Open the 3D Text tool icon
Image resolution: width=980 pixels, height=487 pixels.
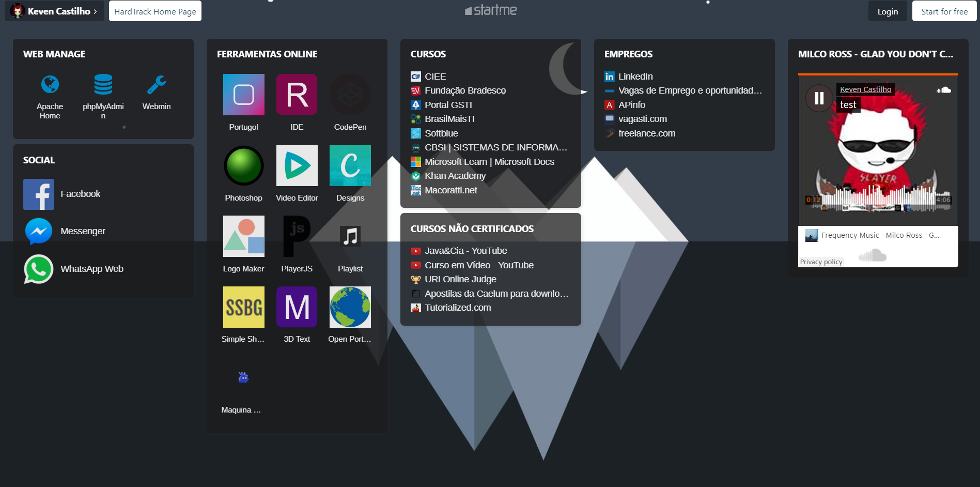pyautogui.click(x=297, y=307)
